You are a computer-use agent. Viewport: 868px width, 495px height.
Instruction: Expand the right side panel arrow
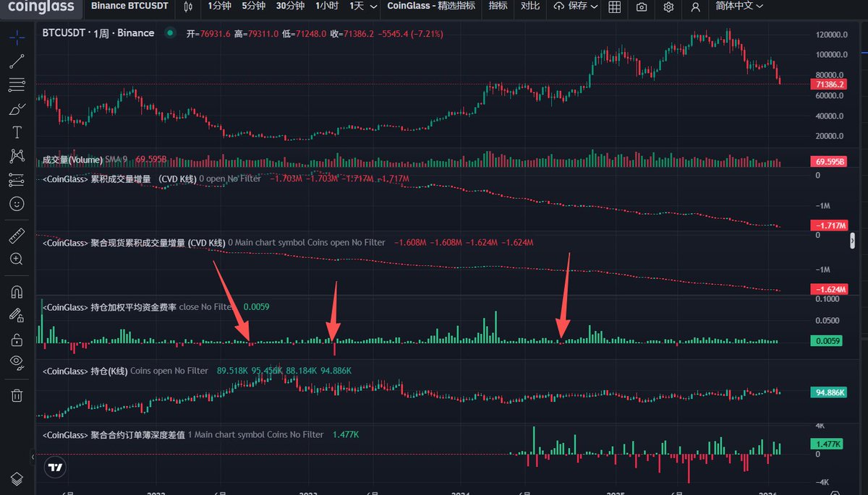(x=853, y=241)
